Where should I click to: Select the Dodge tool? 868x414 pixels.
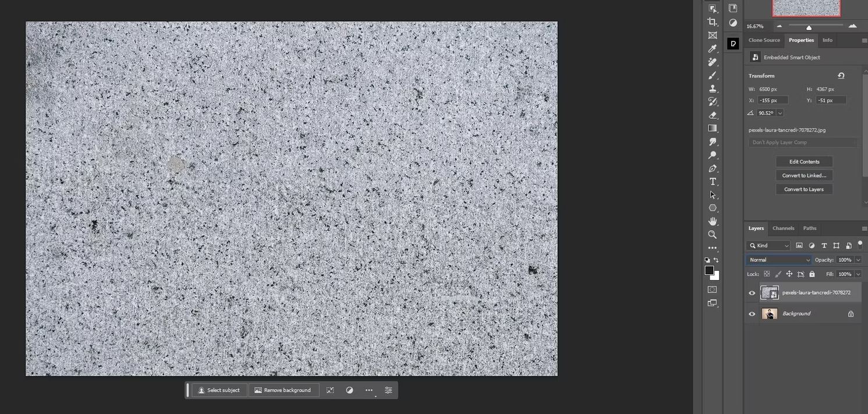pyautogui.click(x=713, y=155)
